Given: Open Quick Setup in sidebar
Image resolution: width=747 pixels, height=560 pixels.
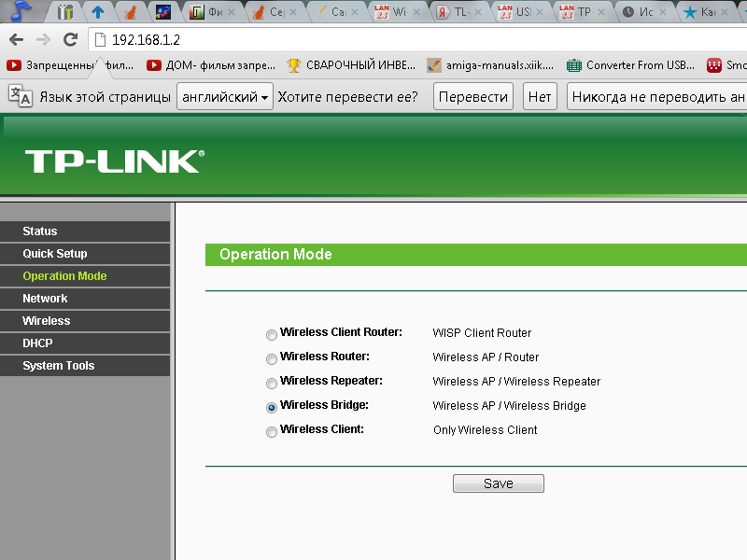Looking at the screenshot, I should [x=85, y=253].
